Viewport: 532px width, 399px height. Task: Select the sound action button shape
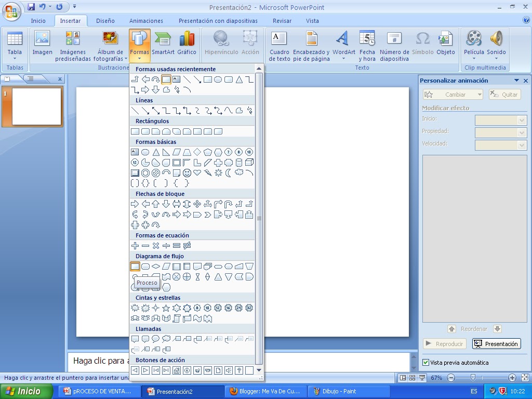coord(229,370)
